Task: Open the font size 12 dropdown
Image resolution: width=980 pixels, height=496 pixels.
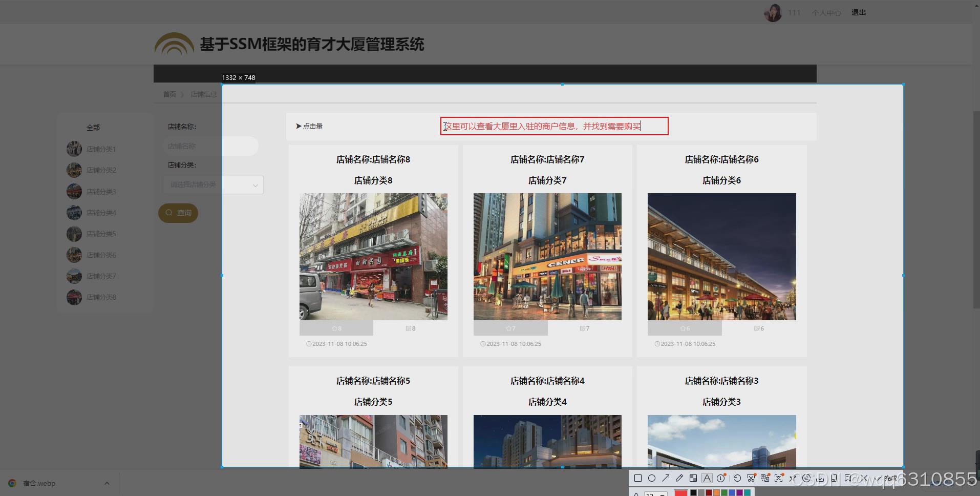Action: point(655,494)
